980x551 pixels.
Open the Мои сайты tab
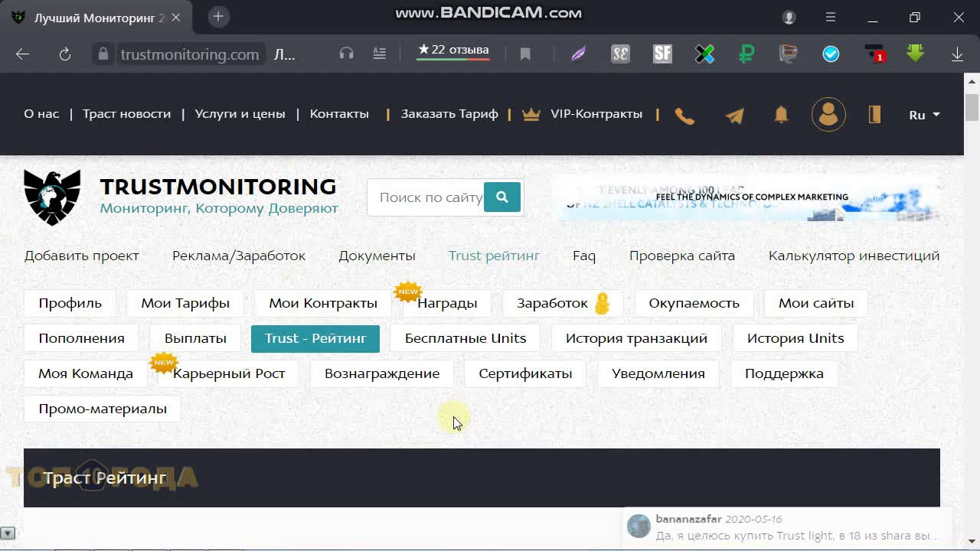pyautogui.click(x=816, y=303)
